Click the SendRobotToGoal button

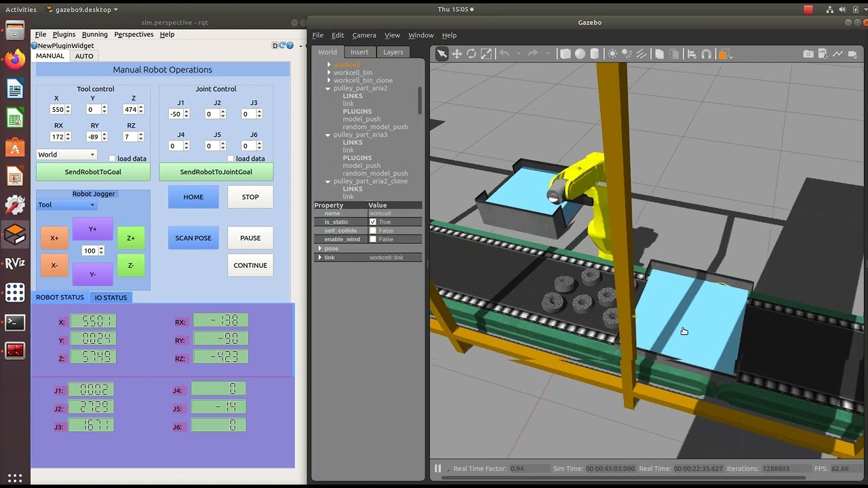(x=93, y=172)
